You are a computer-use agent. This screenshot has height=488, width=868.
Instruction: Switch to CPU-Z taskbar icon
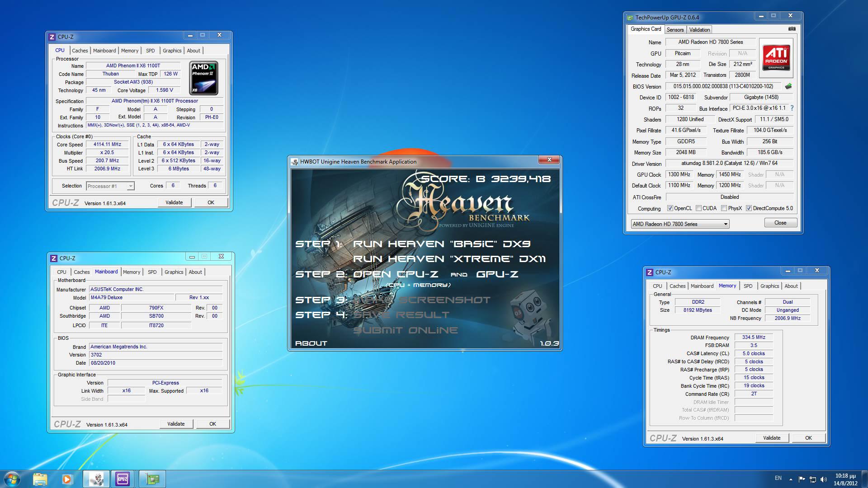(x=123, y=479)
